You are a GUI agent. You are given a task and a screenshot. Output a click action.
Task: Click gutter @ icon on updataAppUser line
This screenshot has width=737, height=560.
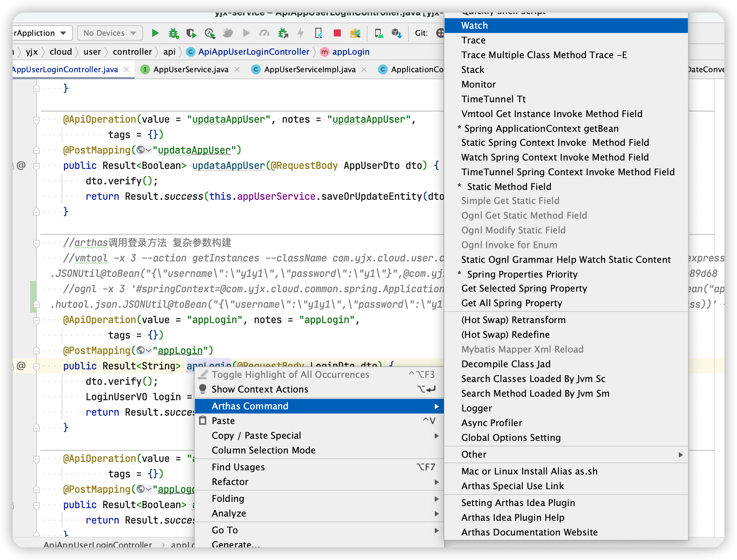click(21, 165)
